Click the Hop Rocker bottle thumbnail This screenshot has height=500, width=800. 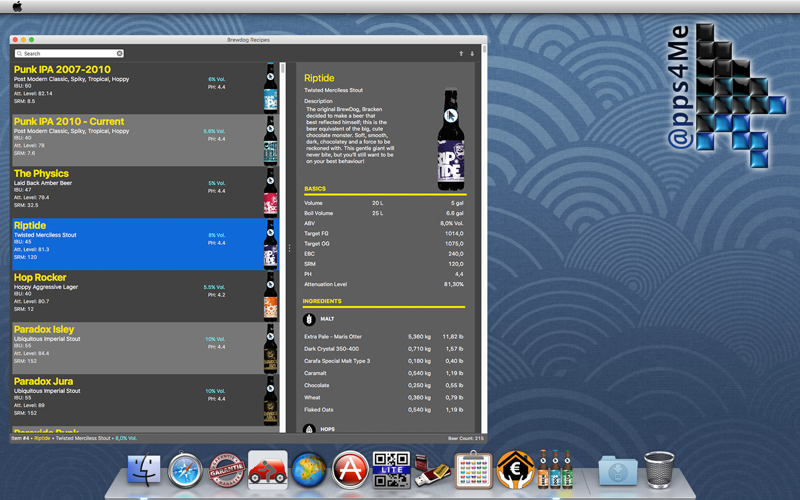click(x=270, y=296)
